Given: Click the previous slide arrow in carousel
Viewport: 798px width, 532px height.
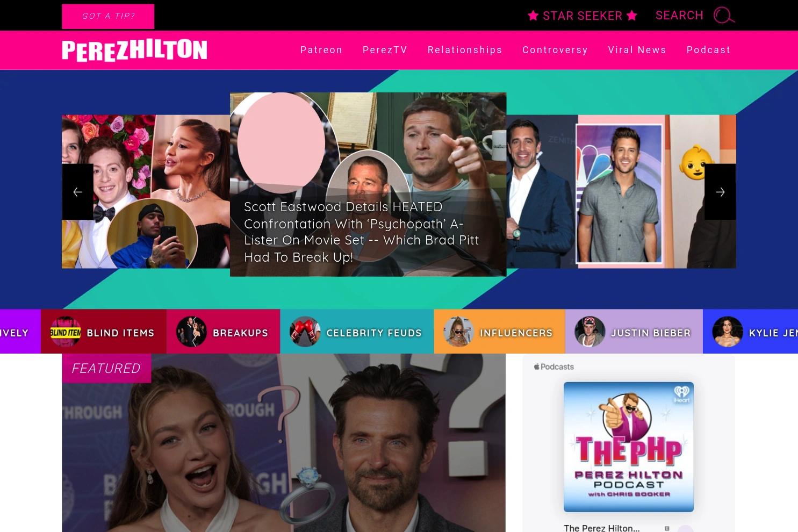Looking at the screenshot, I should pos(77,192).
